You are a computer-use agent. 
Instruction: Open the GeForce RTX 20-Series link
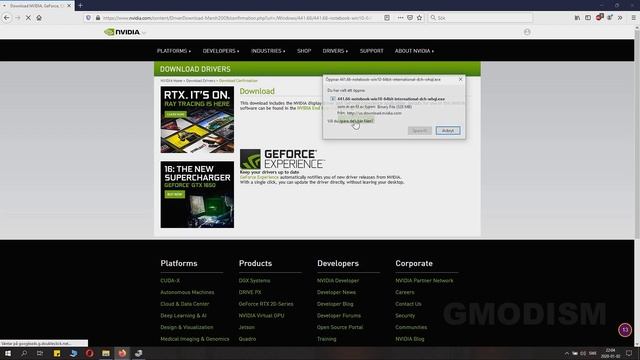pos(266,304)
